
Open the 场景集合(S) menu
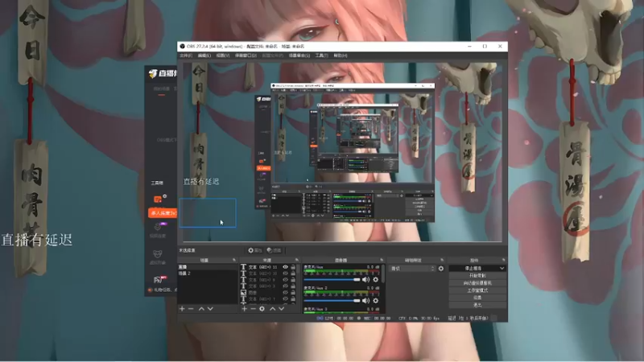[299, 56]
